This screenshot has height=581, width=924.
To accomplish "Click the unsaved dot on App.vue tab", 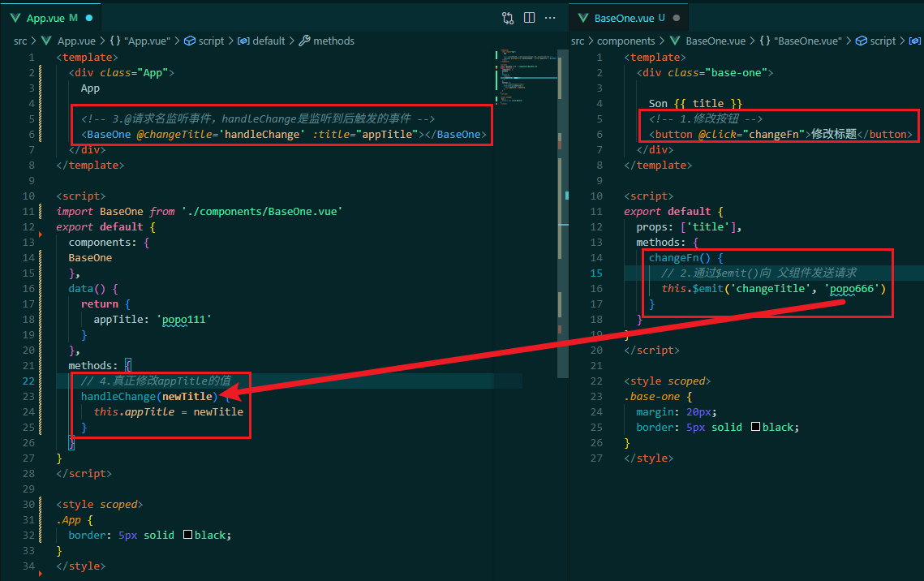I will [89, 18].
